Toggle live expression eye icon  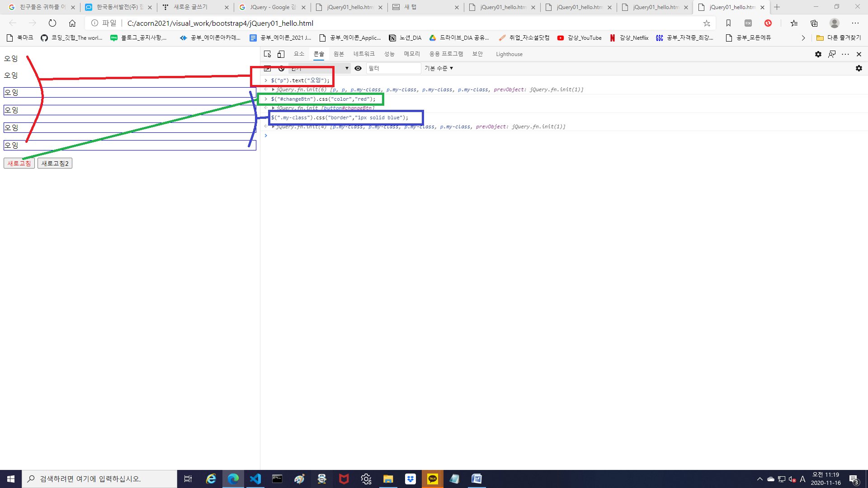[x=358, y=68]
